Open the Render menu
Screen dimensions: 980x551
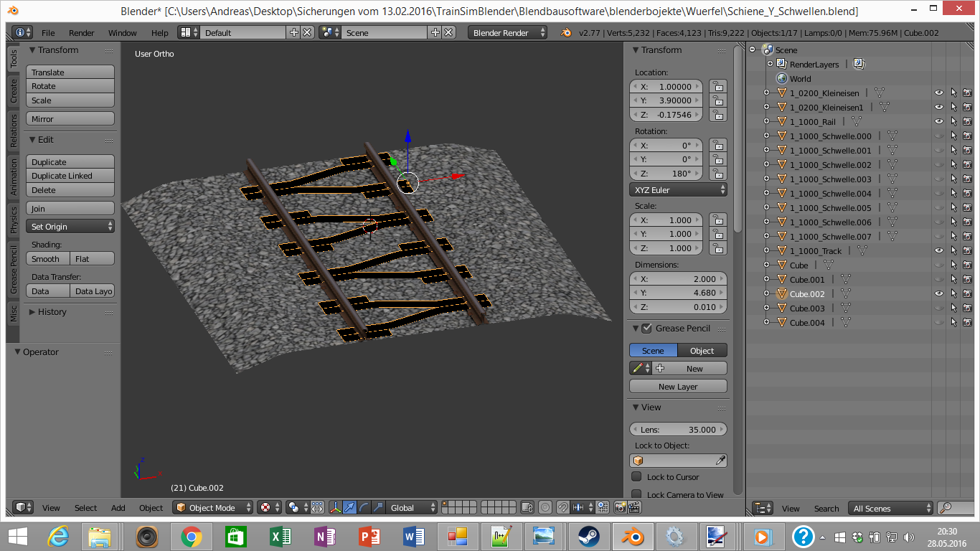(81, 33)
